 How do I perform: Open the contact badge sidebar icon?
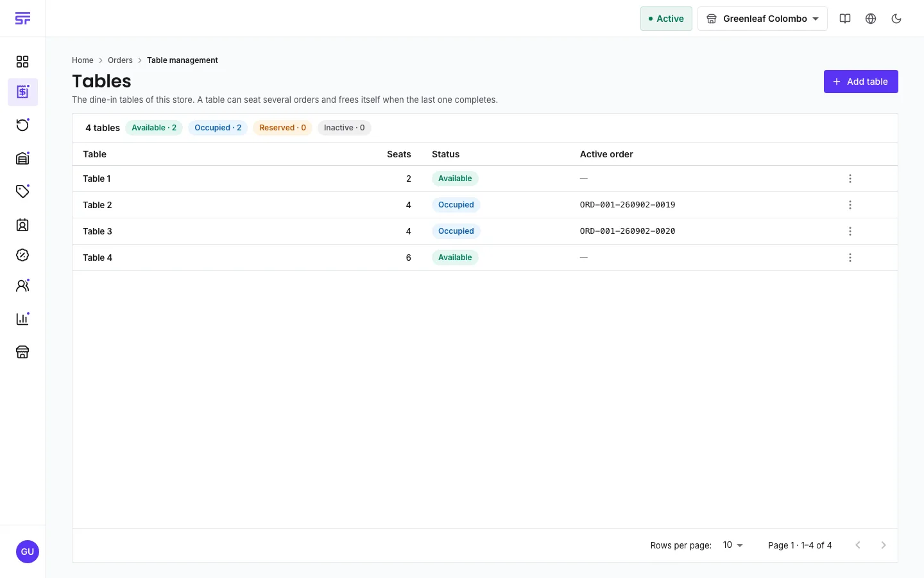(x=22, y=225)
